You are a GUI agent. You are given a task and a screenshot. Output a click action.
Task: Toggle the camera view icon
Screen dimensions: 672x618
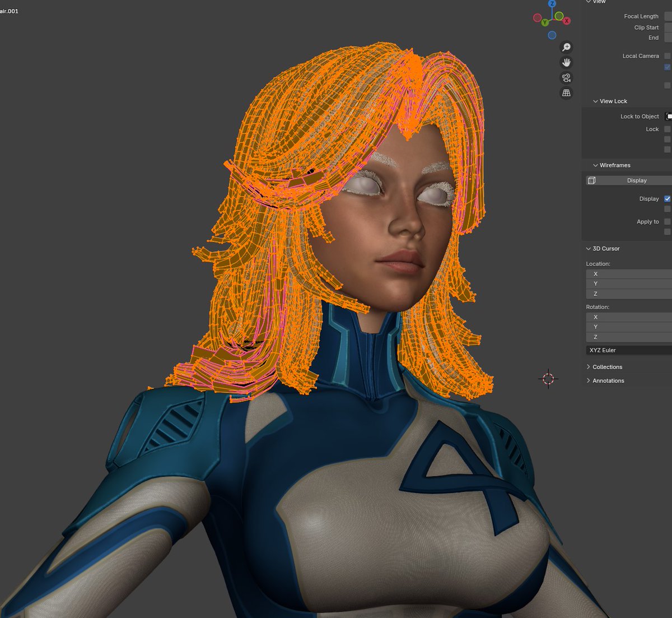(566, 77)
